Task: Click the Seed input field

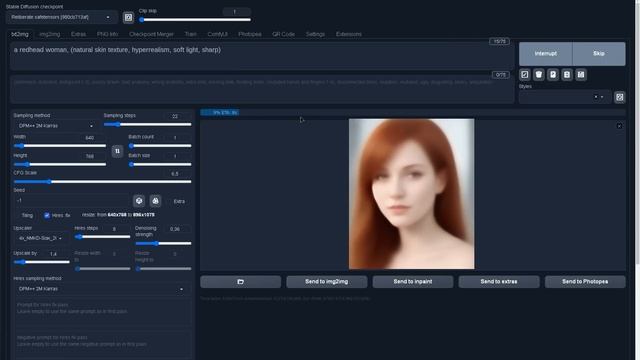Action: (72, 201)
